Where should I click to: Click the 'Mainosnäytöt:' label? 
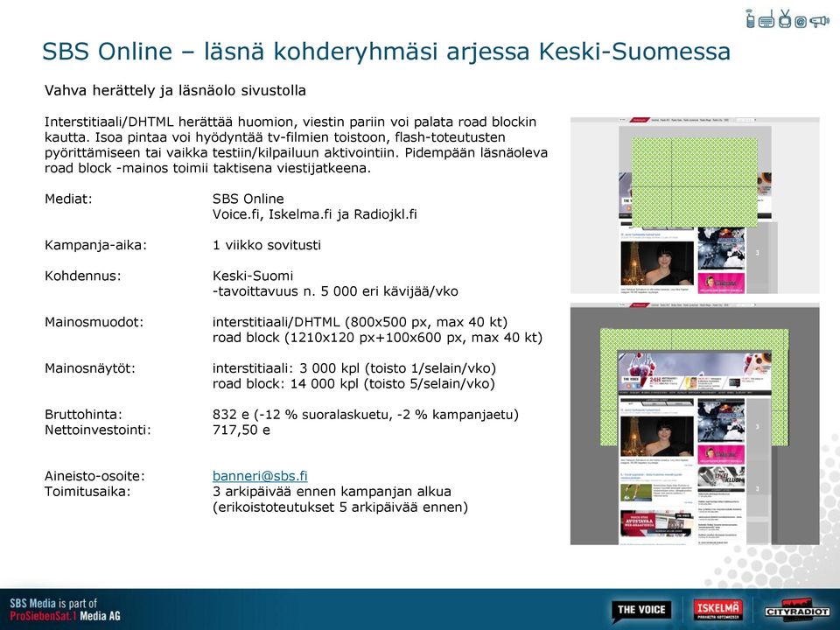(90, 368)
